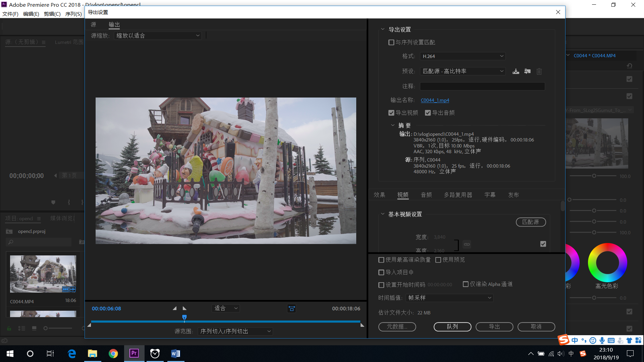This screenshot has width=644, height=362.
Task: Click the export settings vertical scrollbar
Action: (562, 206)
